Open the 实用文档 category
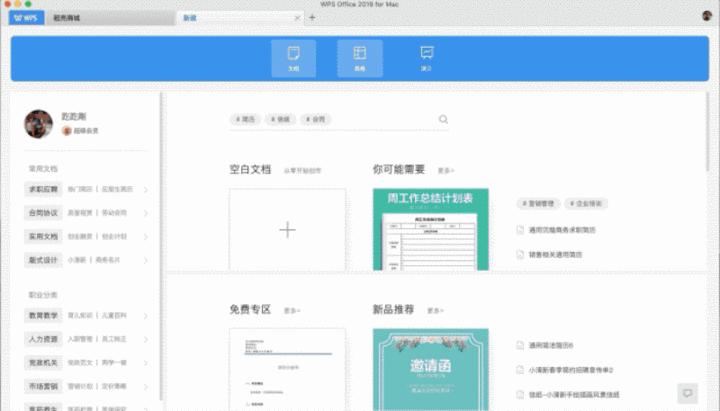 pyautogui.click(x=43, y=236)
